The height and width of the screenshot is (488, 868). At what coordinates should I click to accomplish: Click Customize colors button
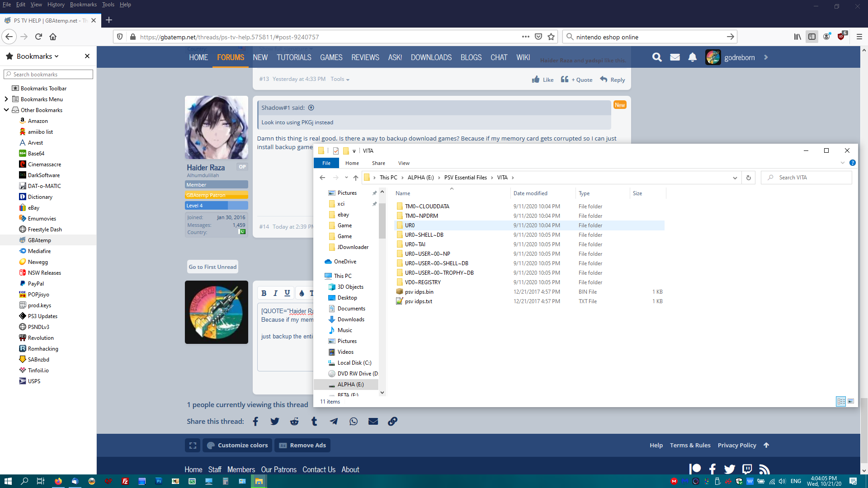[237, 445]
